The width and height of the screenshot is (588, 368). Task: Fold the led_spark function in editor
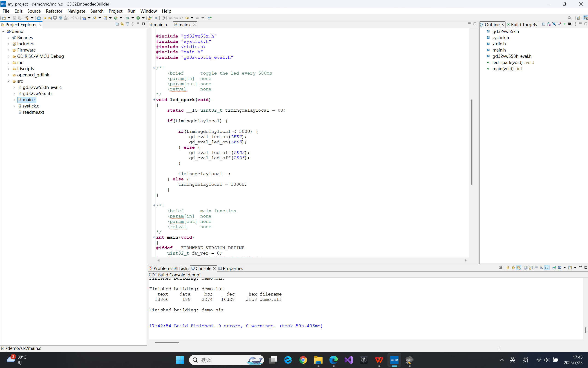[154, 100]
